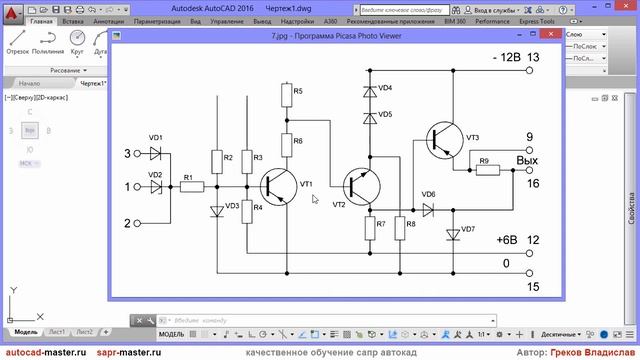Click the ViewCube Верх face
The height and width of the screenshot is (360, 640).
[30, 131]
